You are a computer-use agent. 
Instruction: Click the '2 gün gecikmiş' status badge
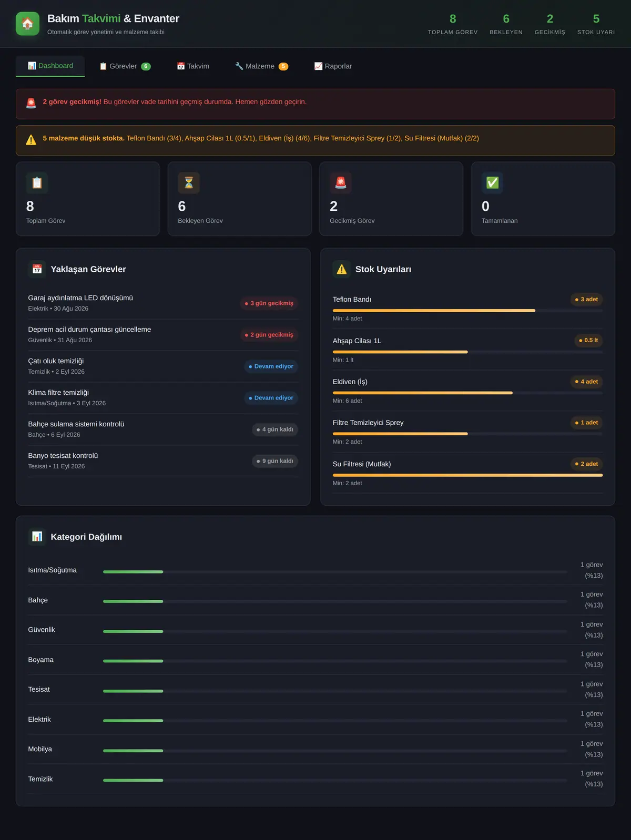tap(269, 335)
